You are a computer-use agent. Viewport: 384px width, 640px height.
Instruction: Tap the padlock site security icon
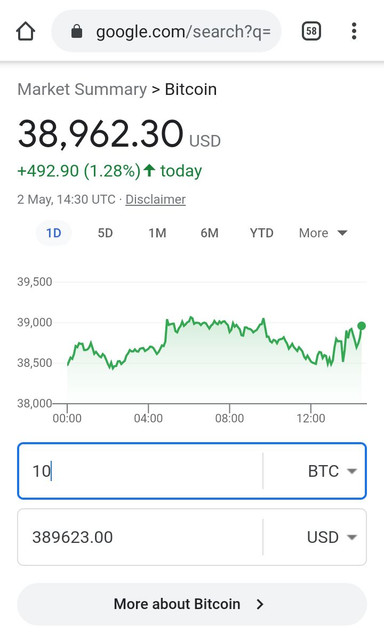coord(77,31)
